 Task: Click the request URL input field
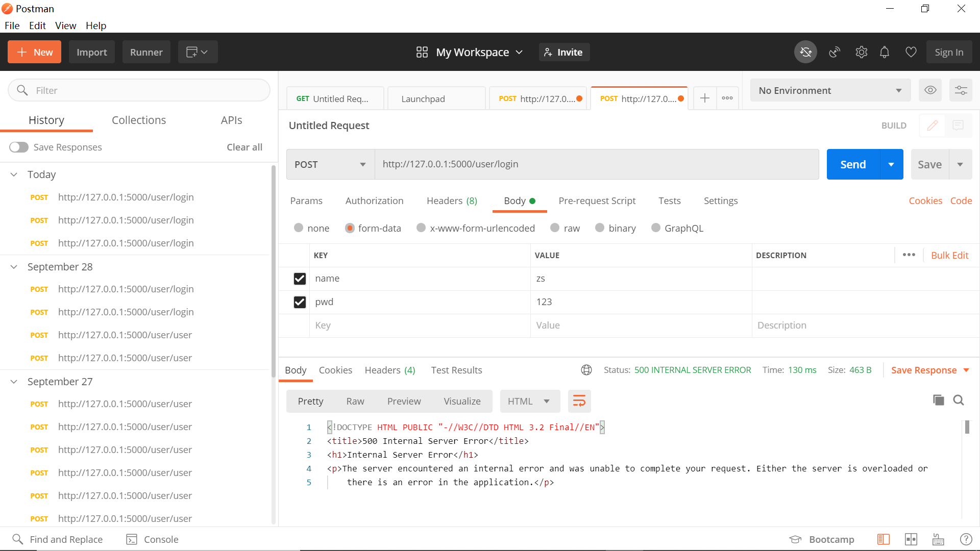[x=597, y=164]
